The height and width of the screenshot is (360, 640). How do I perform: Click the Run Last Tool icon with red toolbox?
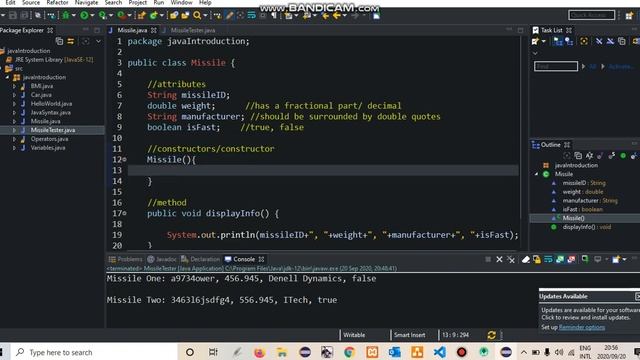point(121,16)
